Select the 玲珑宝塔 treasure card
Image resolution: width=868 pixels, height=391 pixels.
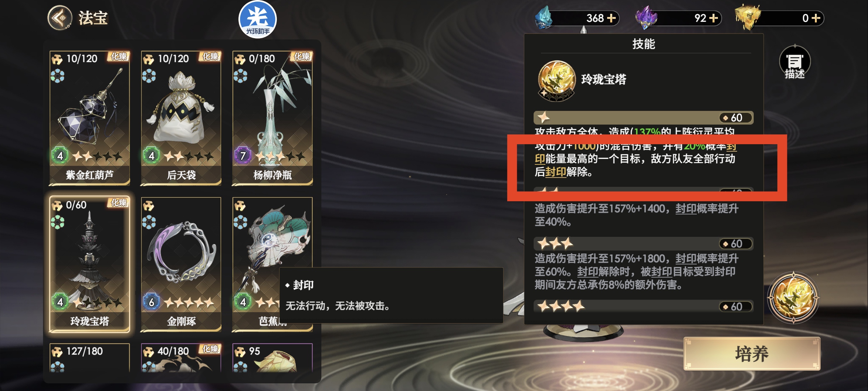[90, 264]
